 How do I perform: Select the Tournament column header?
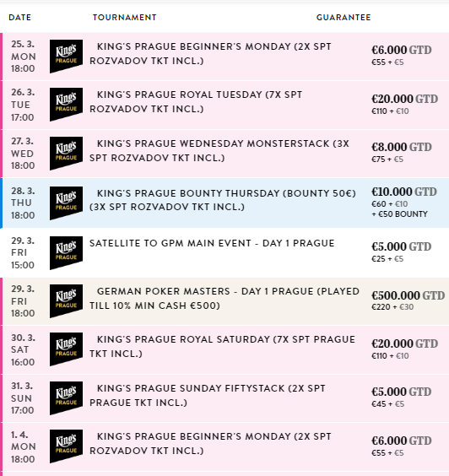[124, 18]
